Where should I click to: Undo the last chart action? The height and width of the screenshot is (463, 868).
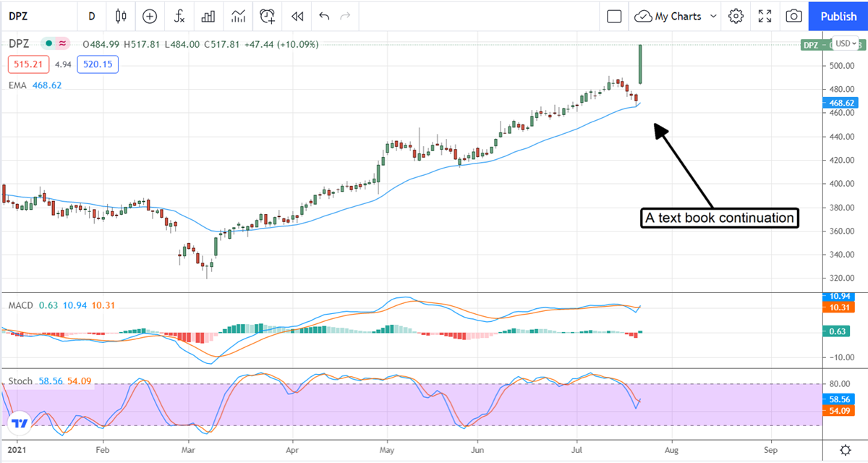coord(323,16)
